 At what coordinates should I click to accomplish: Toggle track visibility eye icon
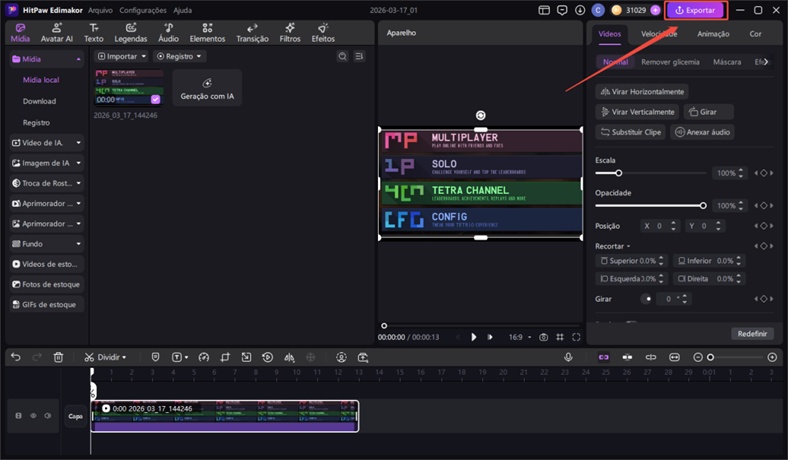33,416
